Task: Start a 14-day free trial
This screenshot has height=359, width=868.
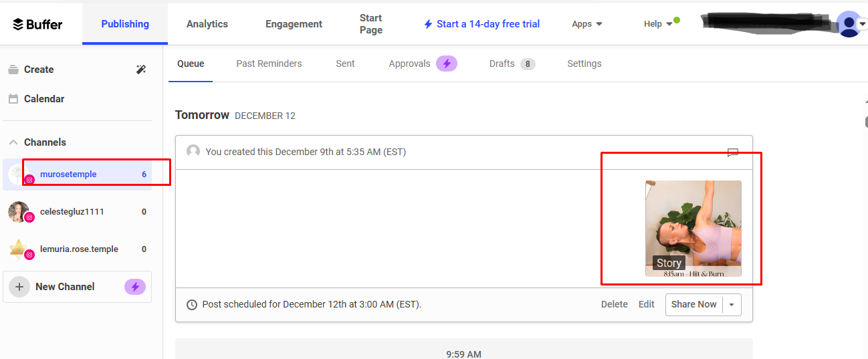Action: point(481,24)
